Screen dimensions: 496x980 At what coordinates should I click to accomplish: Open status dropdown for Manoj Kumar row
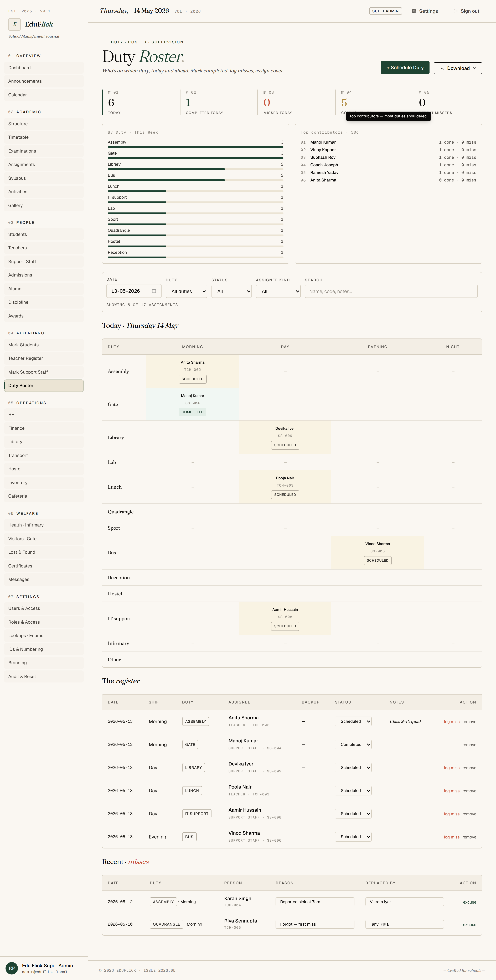click(353, 744)
